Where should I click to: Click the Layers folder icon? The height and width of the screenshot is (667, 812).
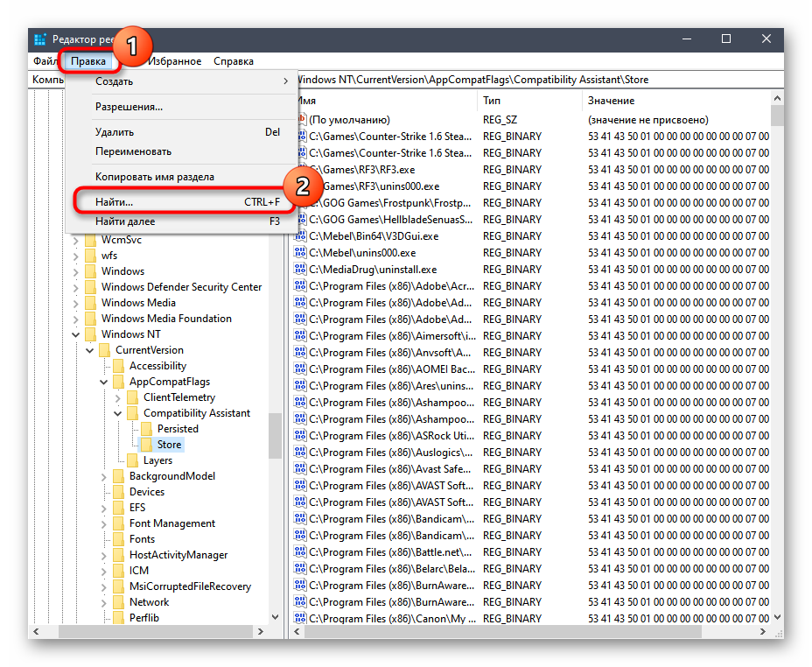coord(133,460)
